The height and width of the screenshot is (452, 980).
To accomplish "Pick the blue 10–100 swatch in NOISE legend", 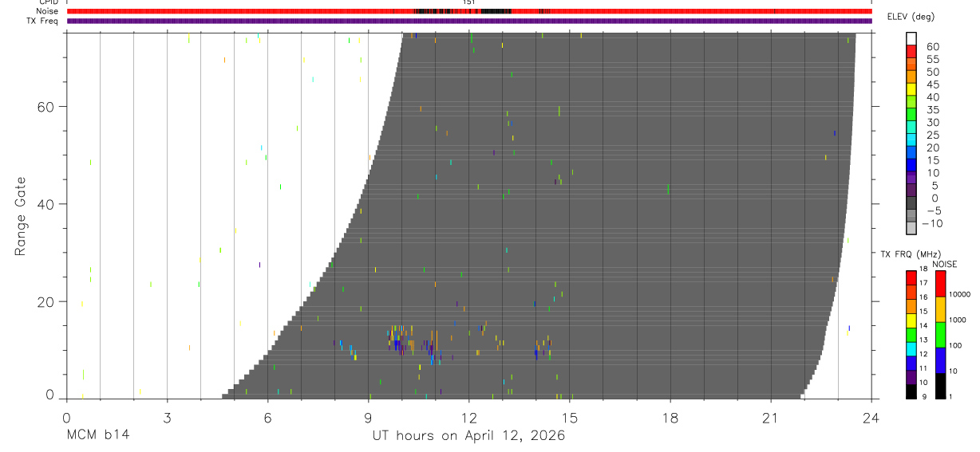I will click(x=940, y=360).
